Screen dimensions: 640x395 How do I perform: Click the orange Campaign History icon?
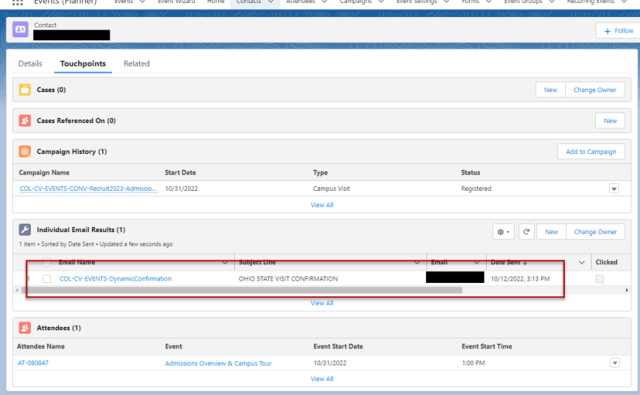pos(24,151)
